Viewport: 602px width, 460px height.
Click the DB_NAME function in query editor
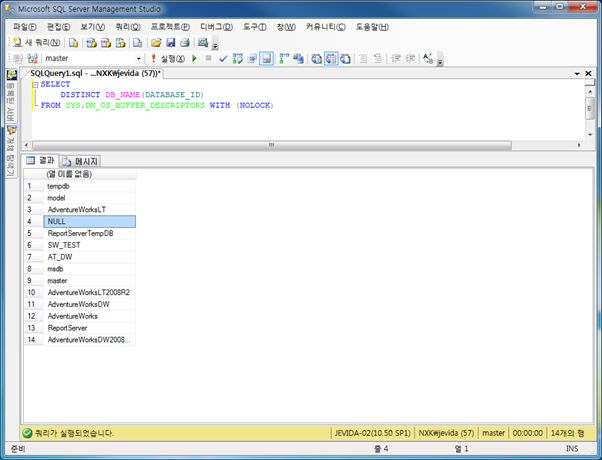tap(123, 95)
